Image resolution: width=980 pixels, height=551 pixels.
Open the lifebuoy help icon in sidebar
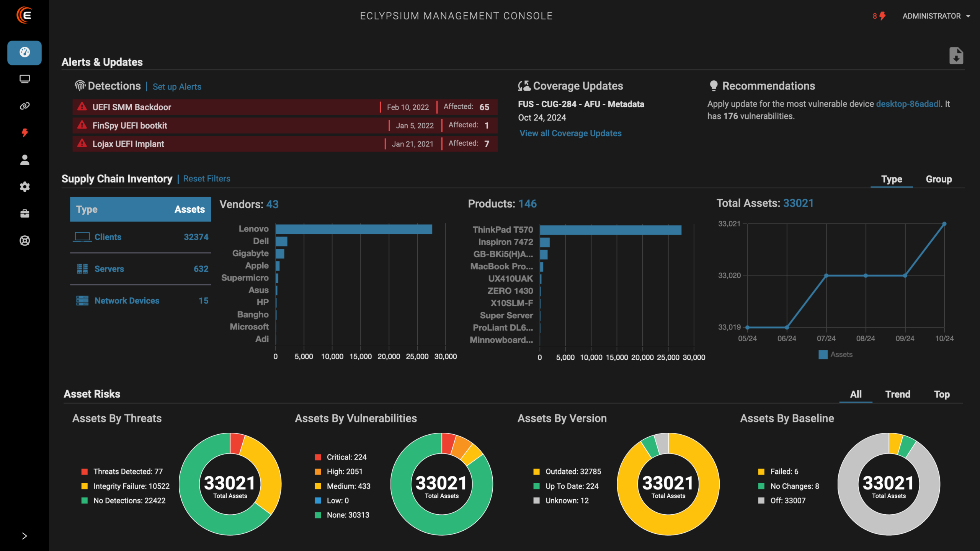point(24,241)
